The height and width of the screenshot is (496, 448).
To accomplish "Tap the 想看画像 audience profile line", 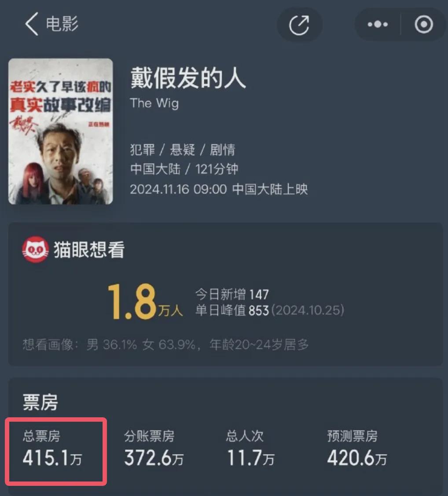I will point(165,344).
